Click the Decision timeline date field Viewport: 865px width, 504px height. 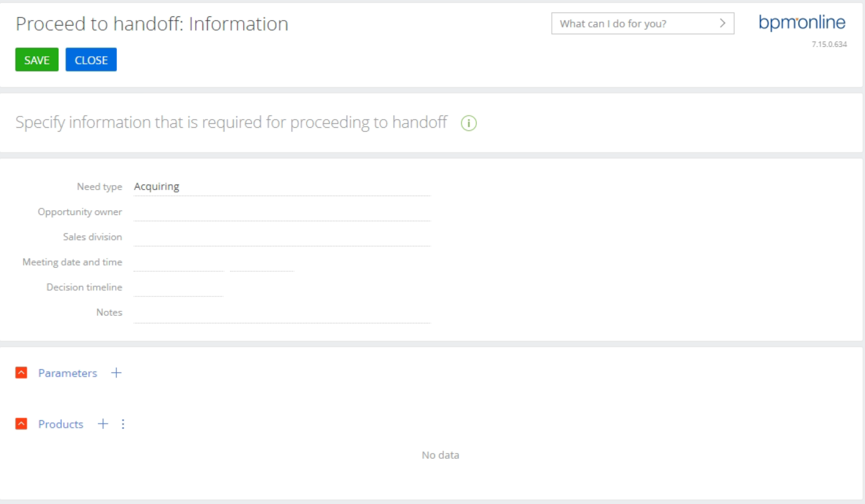178,287
